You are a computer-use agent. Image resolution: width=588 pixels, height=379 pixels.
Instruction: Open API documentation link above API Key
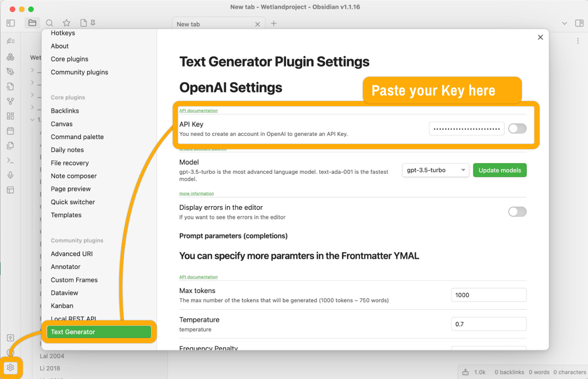pyautogui.click(x=199, y=111)
